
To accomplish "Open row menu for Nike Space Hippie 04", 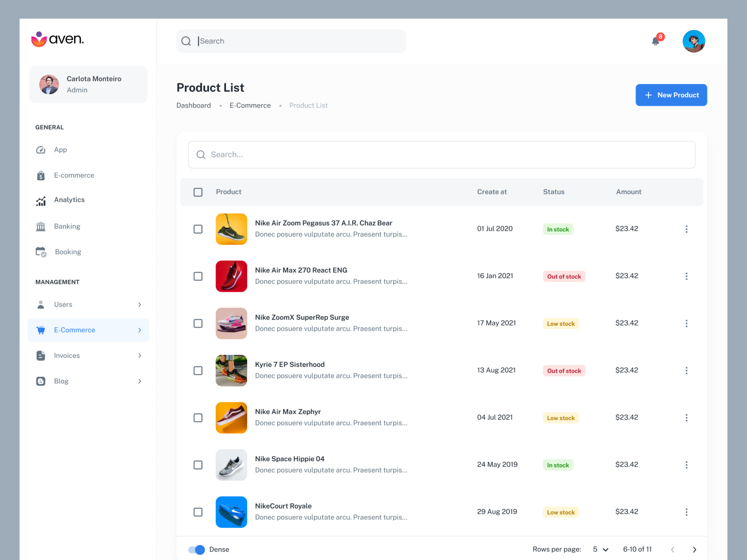I will [x=686, y=465].
